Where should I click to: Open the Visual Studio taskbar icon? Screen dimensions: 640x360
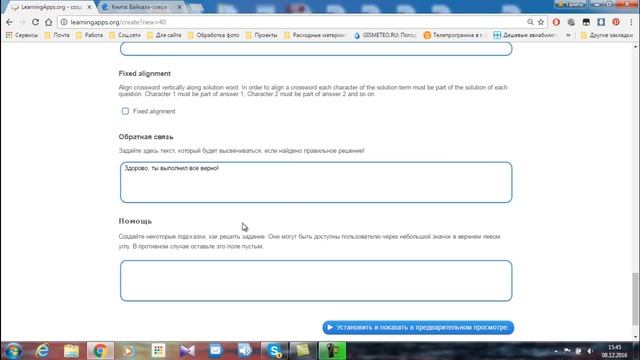187,351
